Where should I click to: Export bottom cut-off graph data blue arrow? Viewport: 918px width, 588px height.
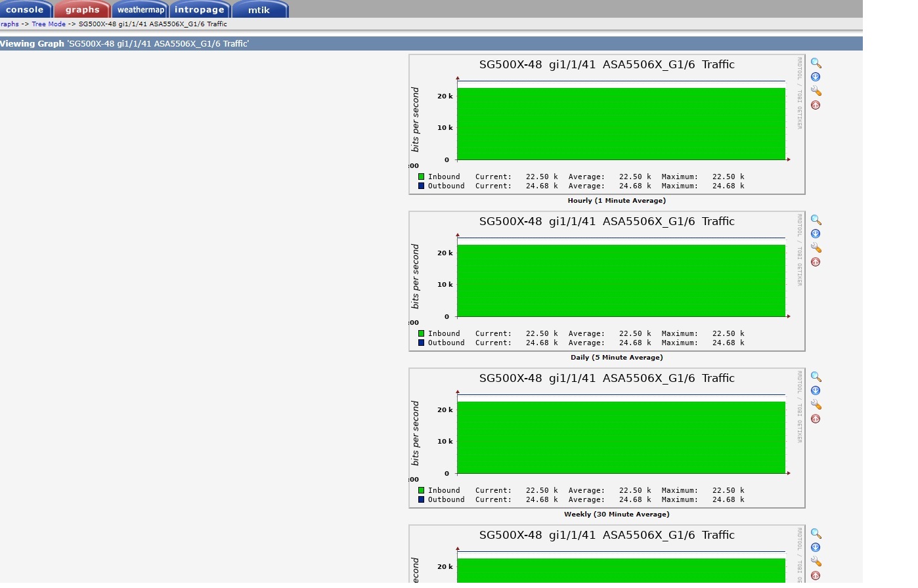pyautogui.click(x=816, y=547)
